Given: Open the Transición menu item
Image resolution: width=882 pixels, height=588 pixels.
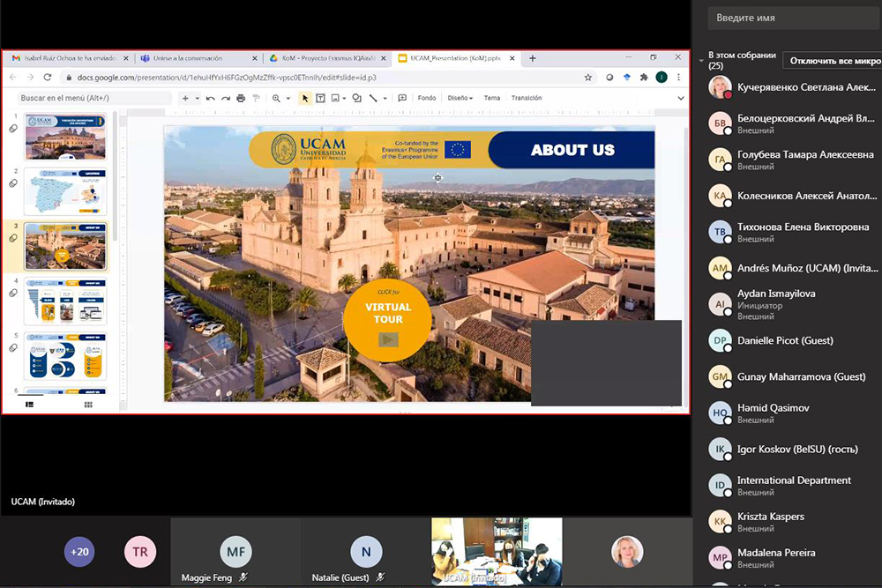Looking at the screenshot, I should coord(527,99).
